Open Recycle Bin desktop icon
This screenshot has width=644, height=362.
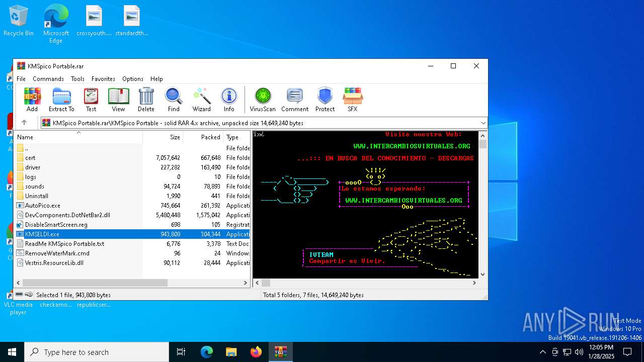19,21
